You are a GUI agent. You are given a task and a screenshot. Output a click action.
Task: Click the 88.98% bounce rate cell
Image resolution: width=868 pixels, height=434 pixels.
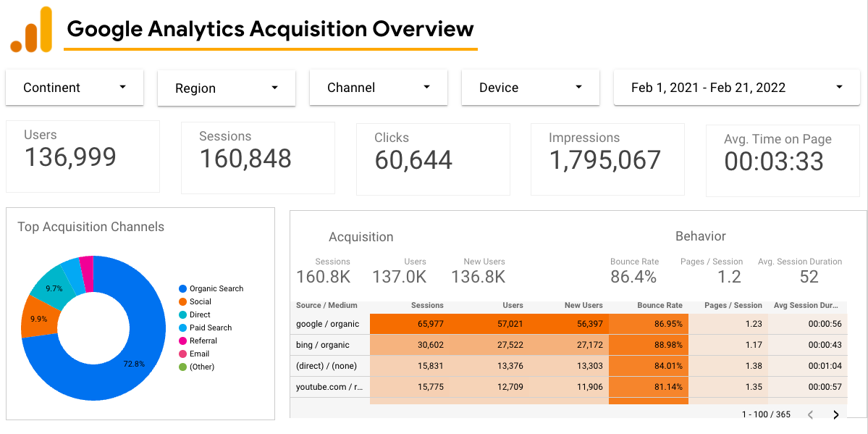(649, 345)
